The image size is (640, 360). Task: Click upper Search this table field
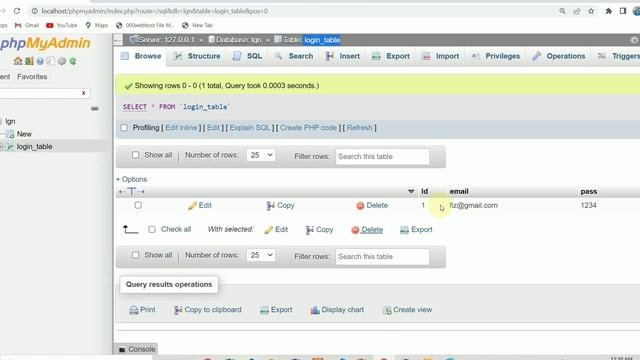coord(382,156)
